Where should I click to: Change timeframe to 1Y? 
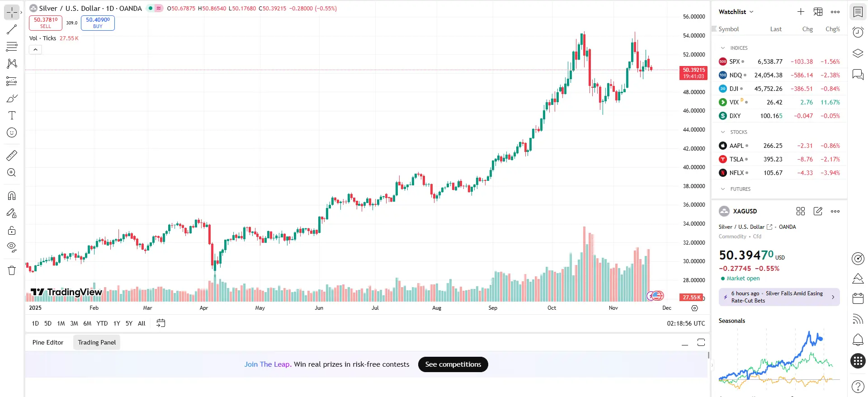(116, 323)
